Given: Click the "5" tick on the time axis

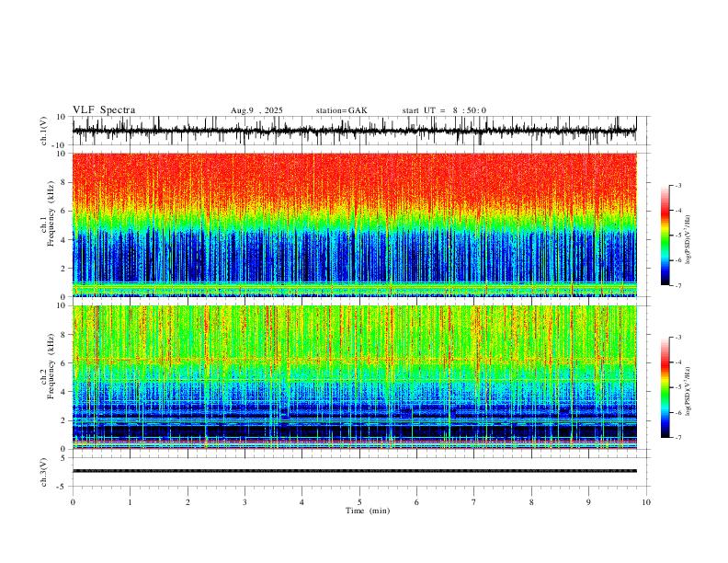Looking at the screenshot, I should coord(359,502).
